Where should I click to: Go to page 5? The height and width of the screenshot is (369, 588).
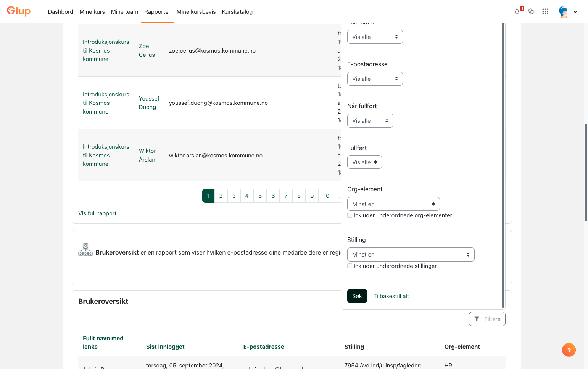pos(260,196)
